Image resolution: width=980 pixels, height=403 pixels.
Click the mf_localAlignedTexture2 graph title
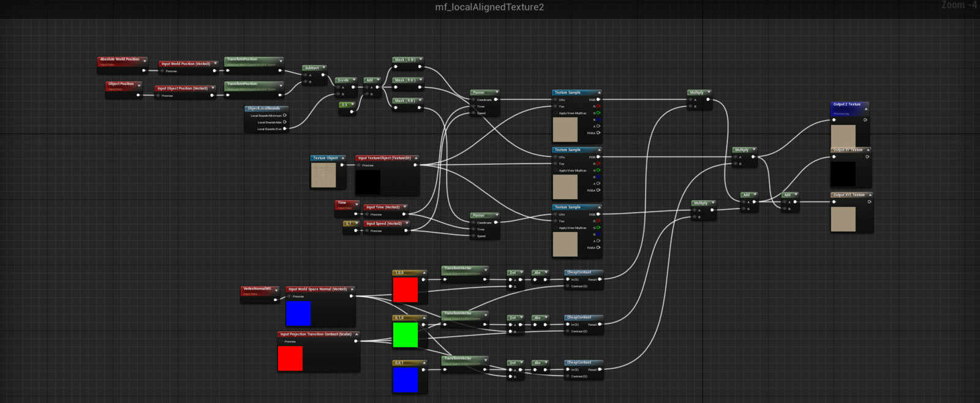489,7
